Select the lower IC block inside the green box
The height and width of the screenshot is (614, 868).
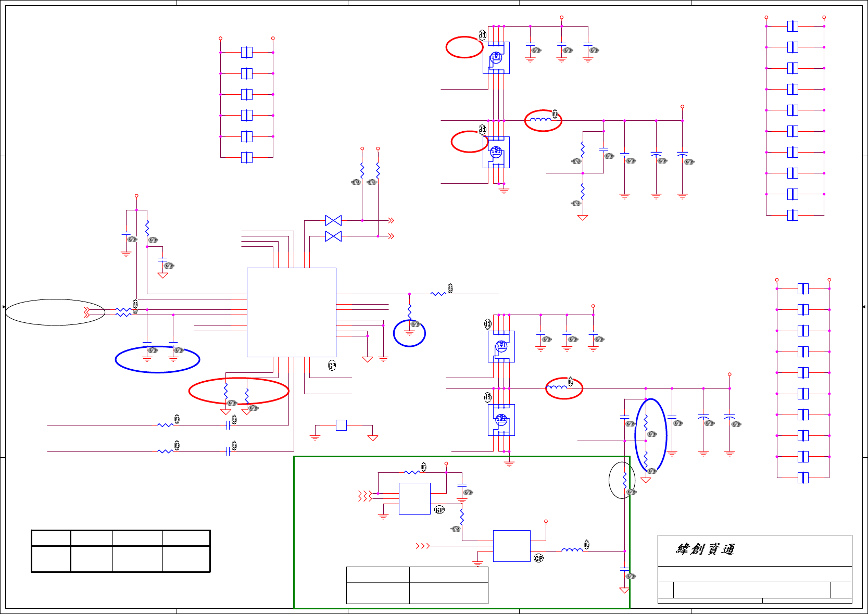(x=512, y=546)
